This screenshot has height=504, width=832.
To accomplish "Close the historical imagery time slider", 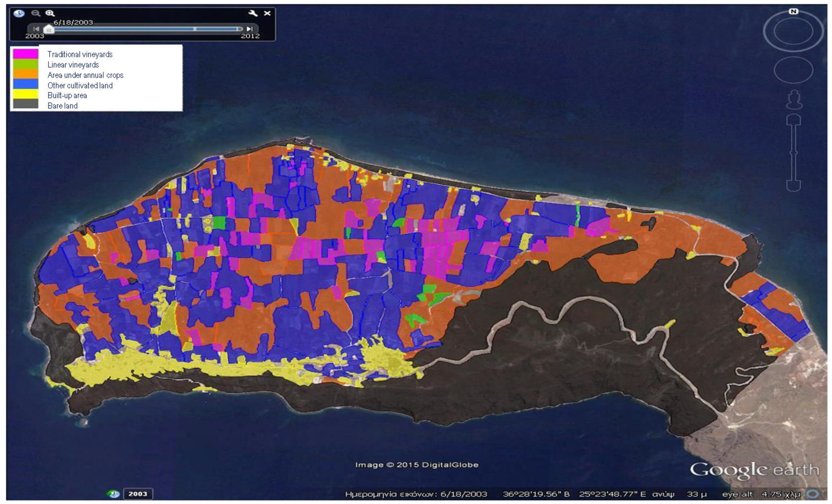I will coord(267,13).
